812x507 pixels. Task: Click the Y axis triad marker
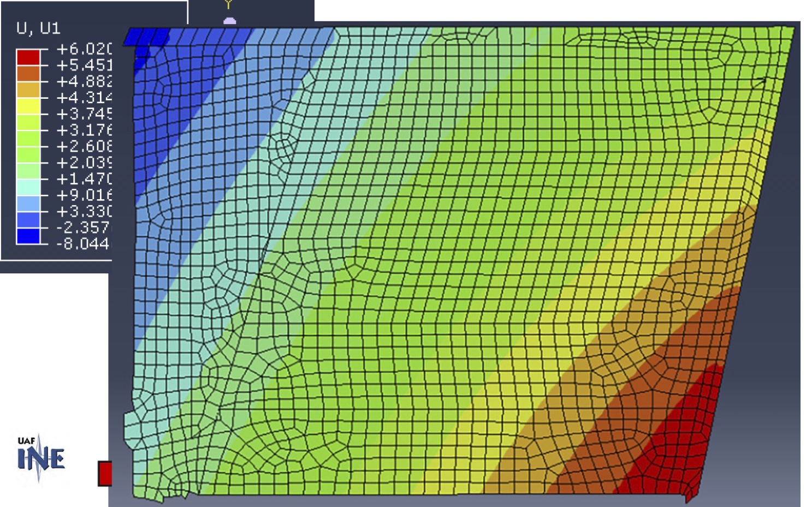tap(229, 4)
